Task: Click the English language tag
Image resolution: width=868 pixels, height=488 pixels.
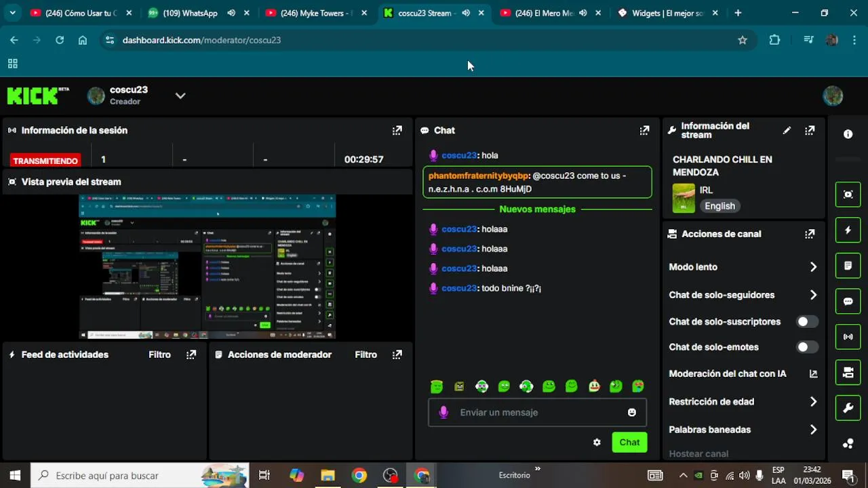Action: pyautogui.click(x=719, y=206)
